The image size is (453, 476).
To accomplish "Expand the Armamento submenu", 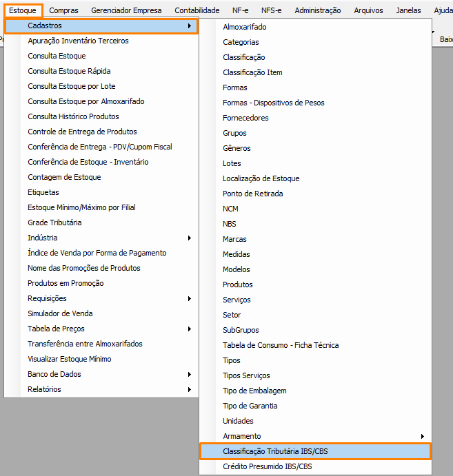I will click(x=315, y=436).
